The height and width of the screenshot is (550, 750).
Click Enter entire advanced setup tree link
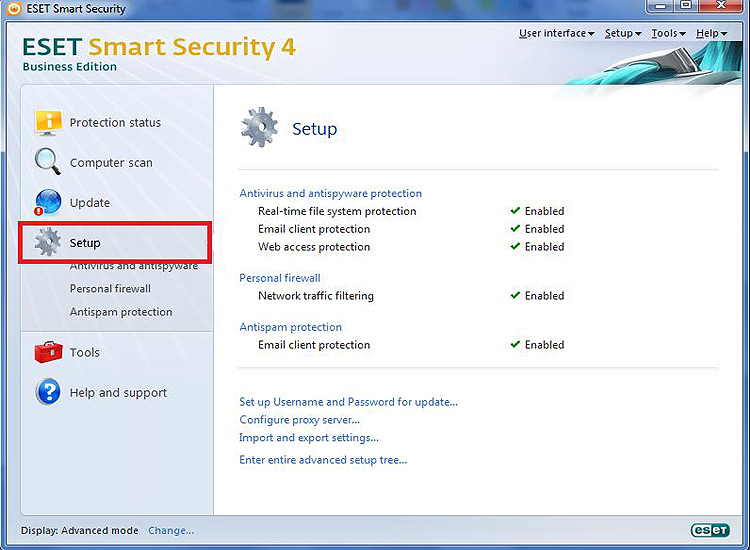(323, 460)
